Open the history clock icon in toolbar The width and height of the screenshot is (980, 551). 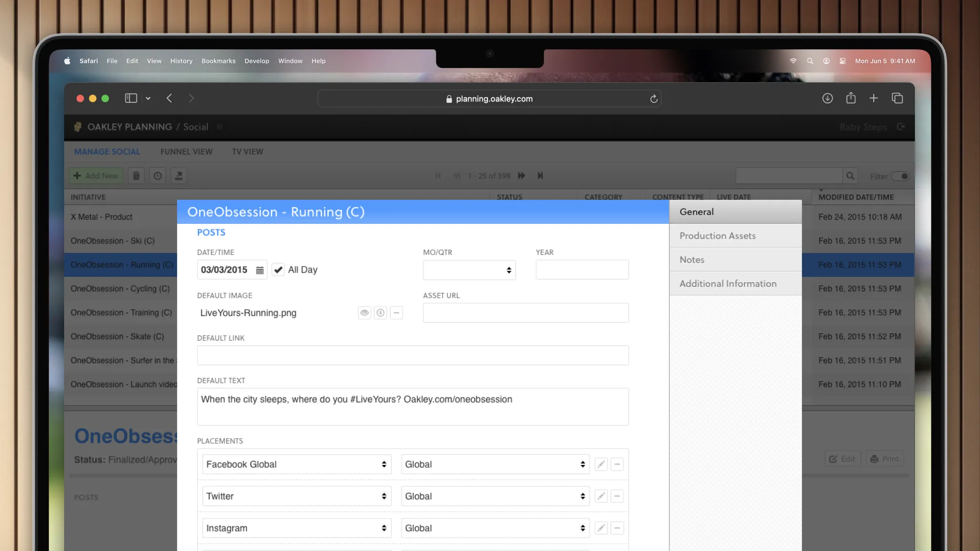click(157, 176)
